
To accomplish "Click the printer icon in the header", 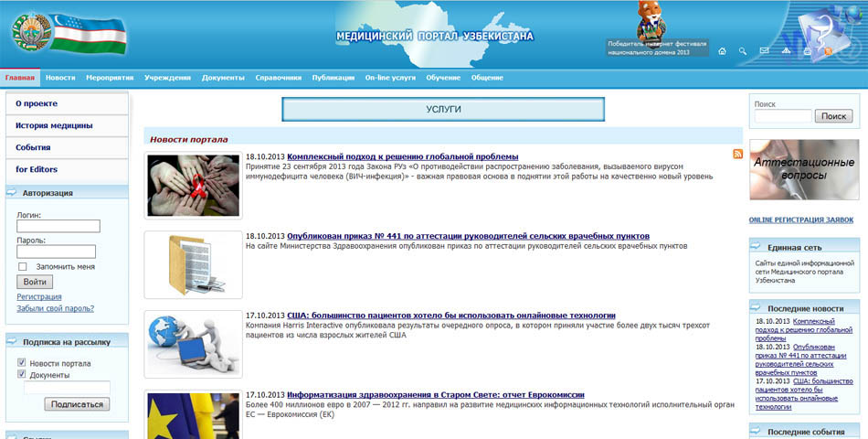I will (x=806, y=51).
